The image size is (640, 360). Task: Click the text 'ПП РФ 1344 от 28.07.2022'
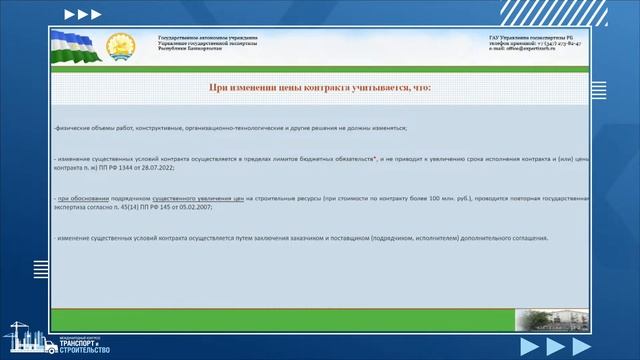pyautogui.click(x=136, y=168)
